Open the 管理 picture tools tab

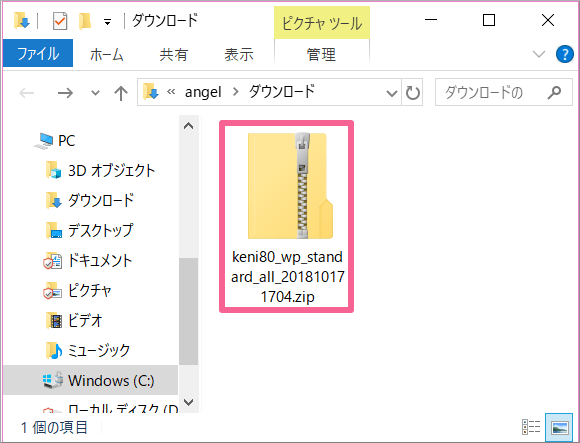tap(321, 54)
